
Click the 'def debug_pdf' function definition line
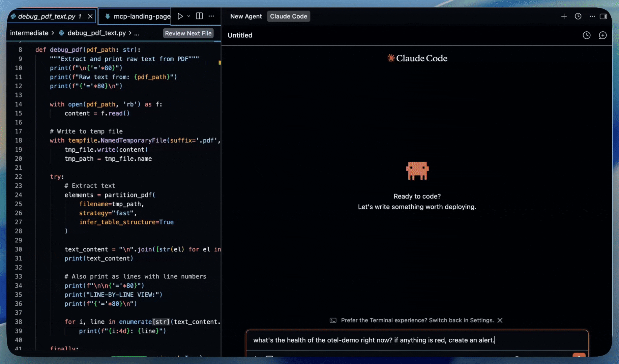88,50
